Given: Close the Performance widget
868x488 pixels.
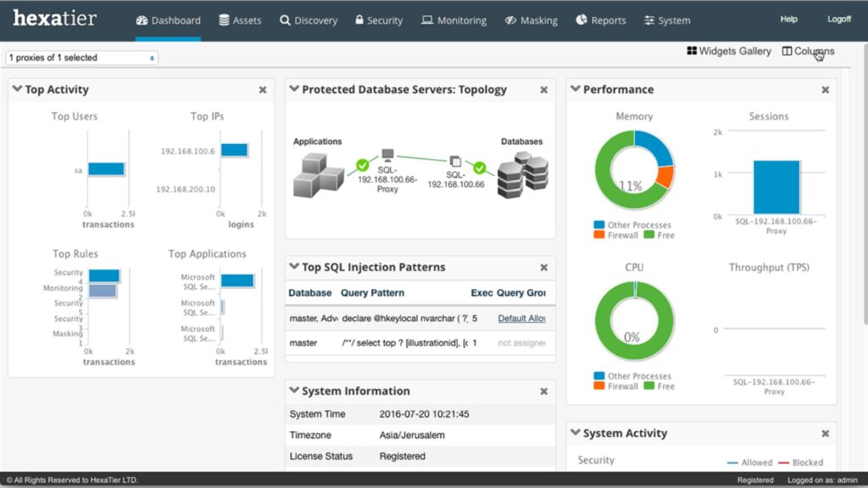Looking at the screenshot, I should pyautogui.click(x=825, y=90).
